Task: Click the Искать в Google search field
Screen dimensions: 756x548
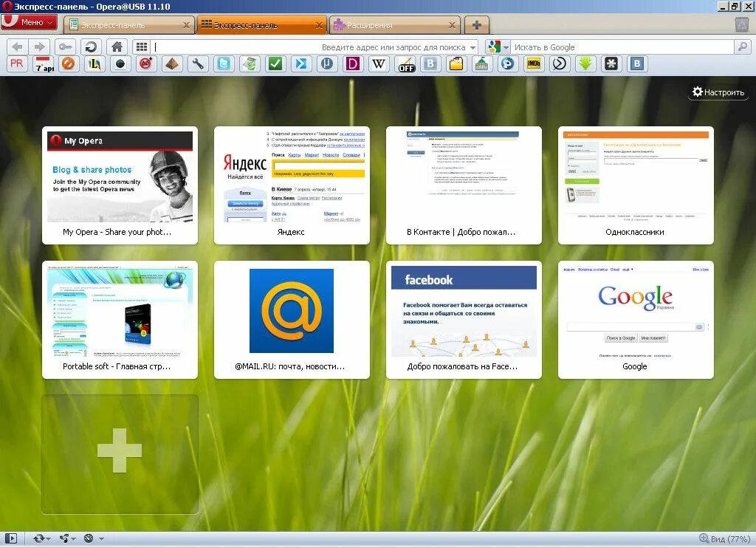Action: point(622,47)
